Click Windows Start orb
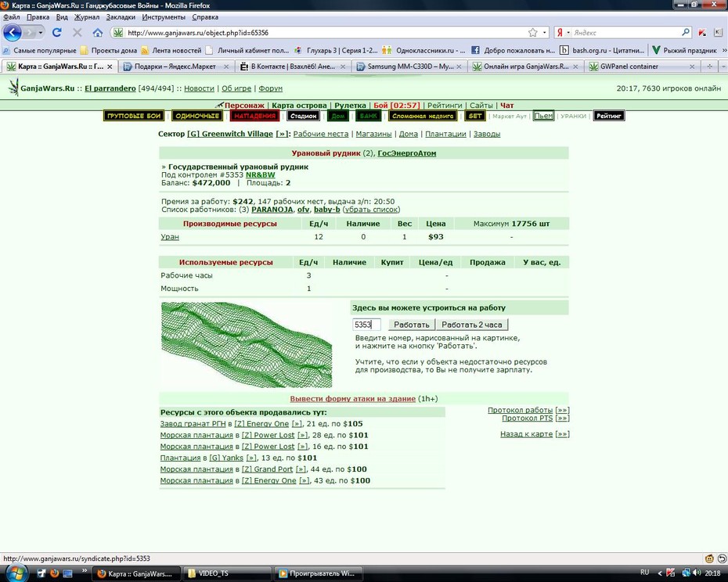The image size is (728, 582). click(x=16, y=573)
